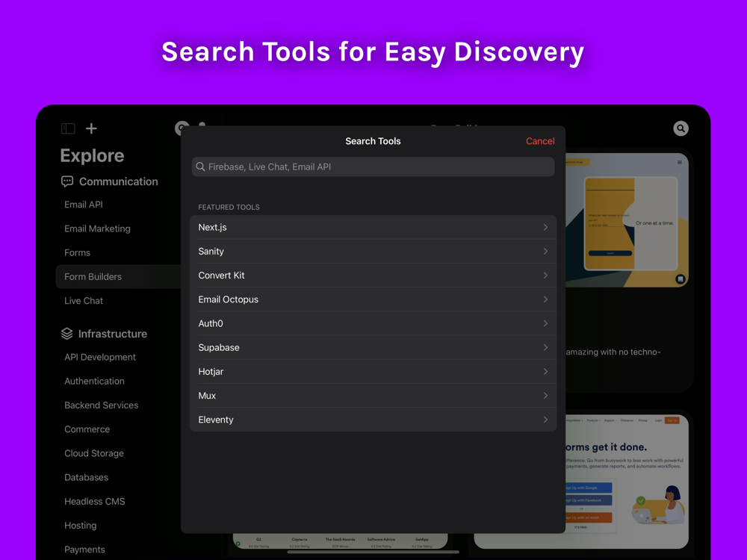747x560 pixels.
Task: Select the Communication chat bubble icon
Action: 67,181
